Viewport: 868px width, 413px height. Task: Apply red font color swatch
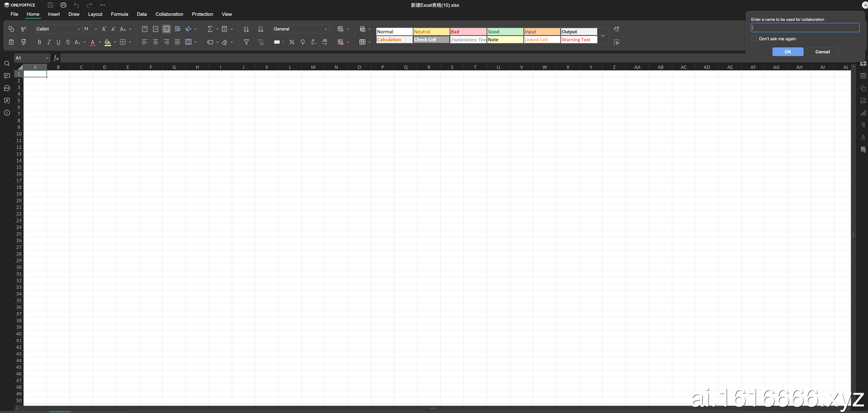click(93, 42)
